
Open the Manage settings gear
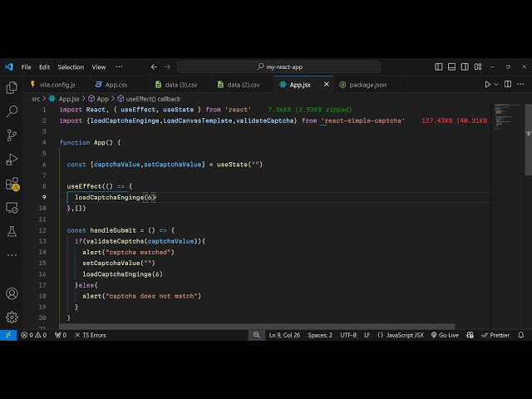[12, 317]
